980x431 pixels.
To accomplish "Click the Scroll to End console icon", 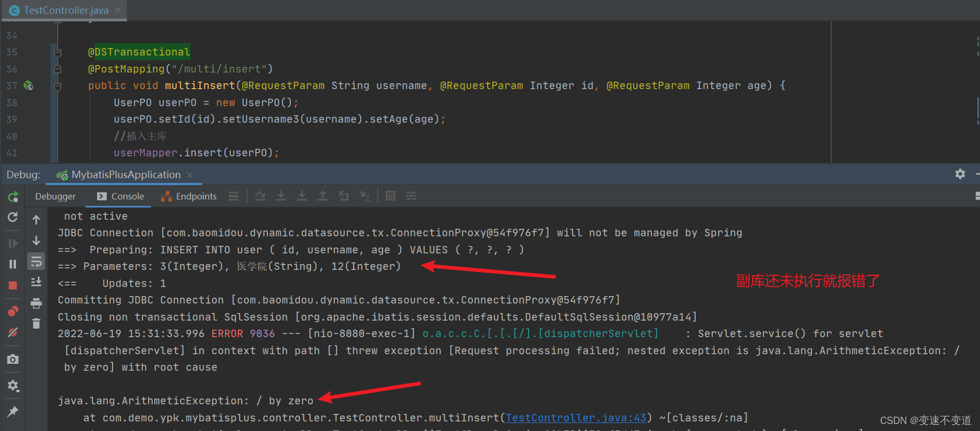I will tap(36, 282).
